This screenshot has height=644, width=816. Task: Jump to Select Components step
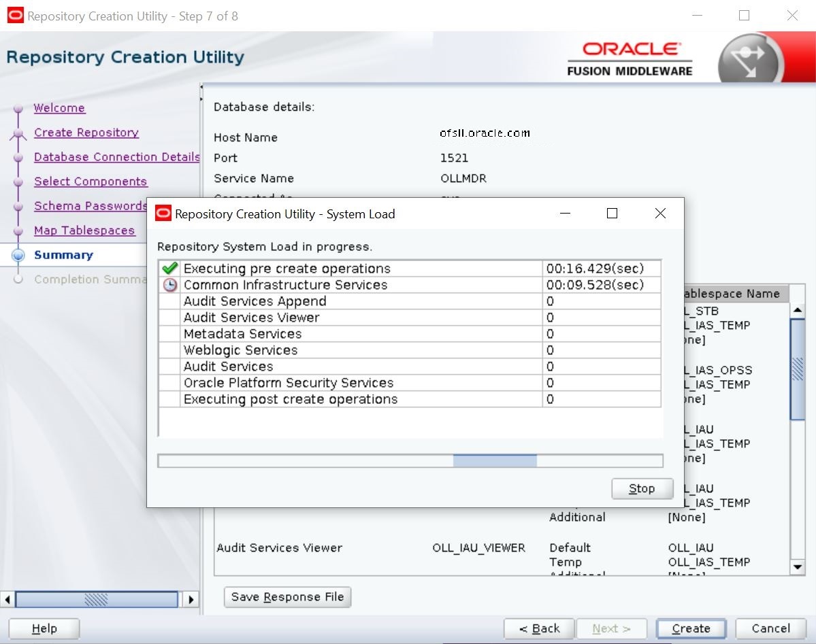91,182
